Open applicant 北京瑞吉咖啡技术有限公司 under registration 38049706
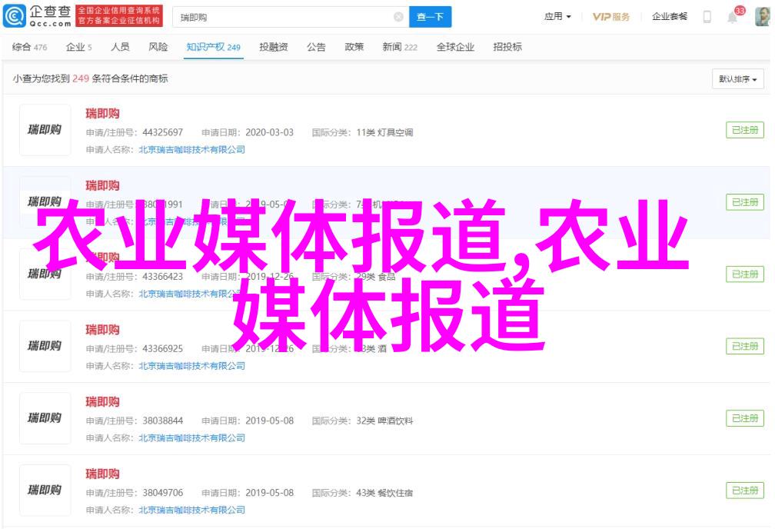Viewport: 775px width, 532px height. (x=191, y=510)
